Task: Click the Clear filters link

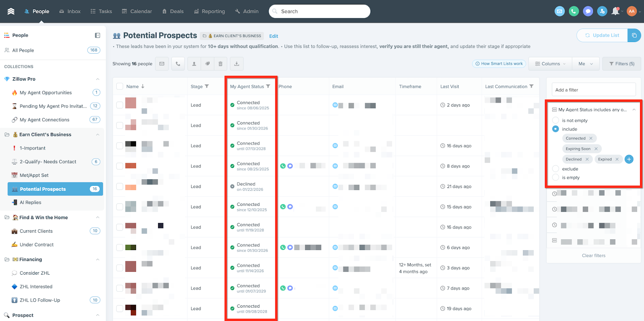Action: [593, 255]
